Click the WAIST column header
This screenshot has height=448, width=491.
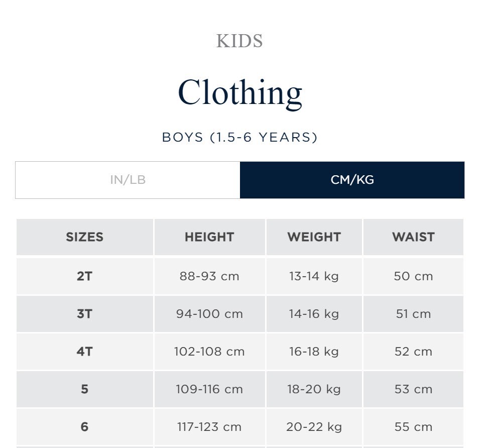[x=413, y=237]
